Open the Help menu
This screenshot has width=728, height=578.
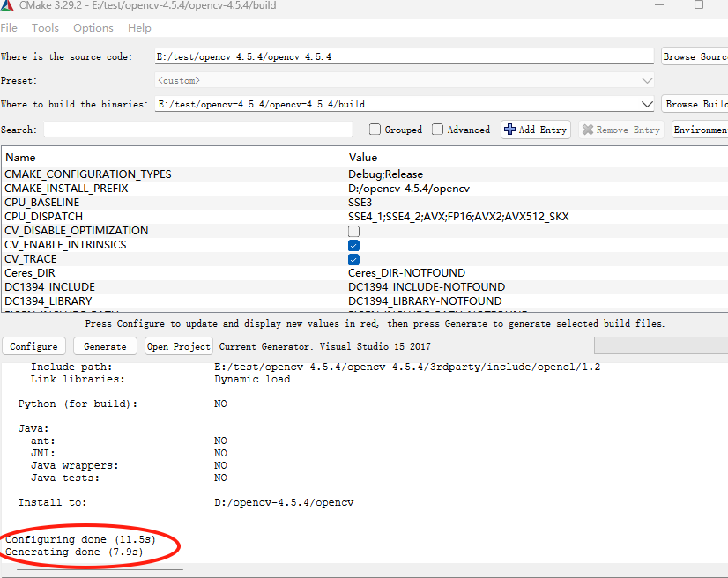point(139,27)
